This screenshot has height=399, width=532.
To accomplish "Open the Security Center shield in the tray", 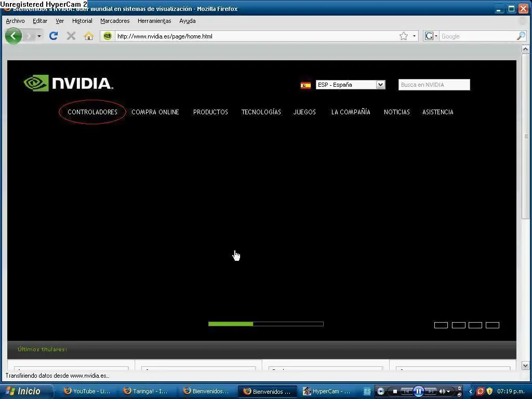I will [x=488, y=391].
